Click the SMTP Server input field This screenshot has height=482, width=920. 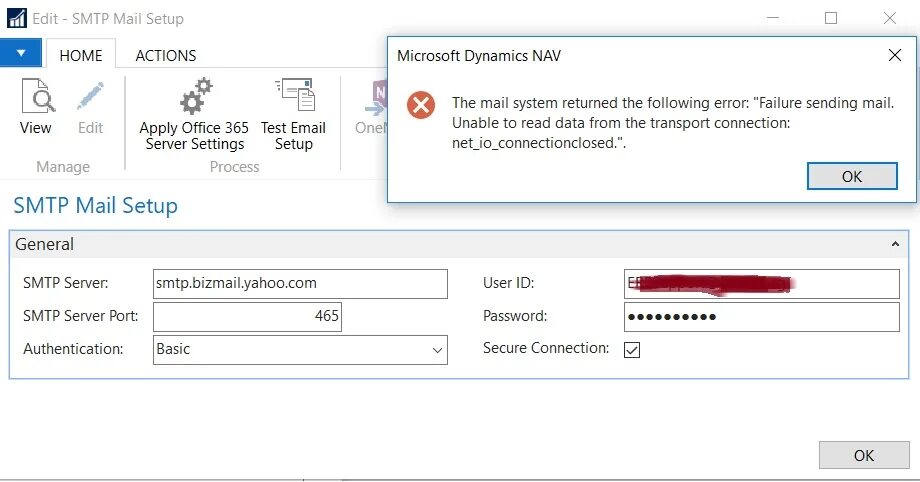click(x=300, y=284)
